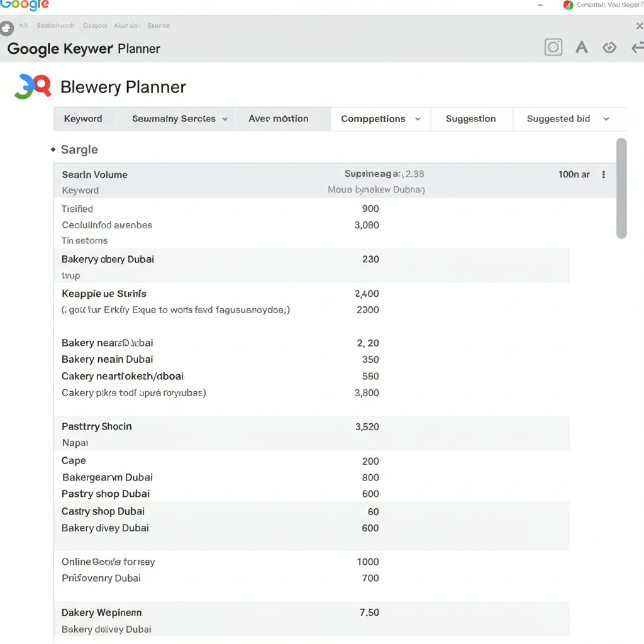The height and width of the screenshot is (644, 644).
Task: Select the Dakery Wepinenn keyword
Action: pos(101,613)
